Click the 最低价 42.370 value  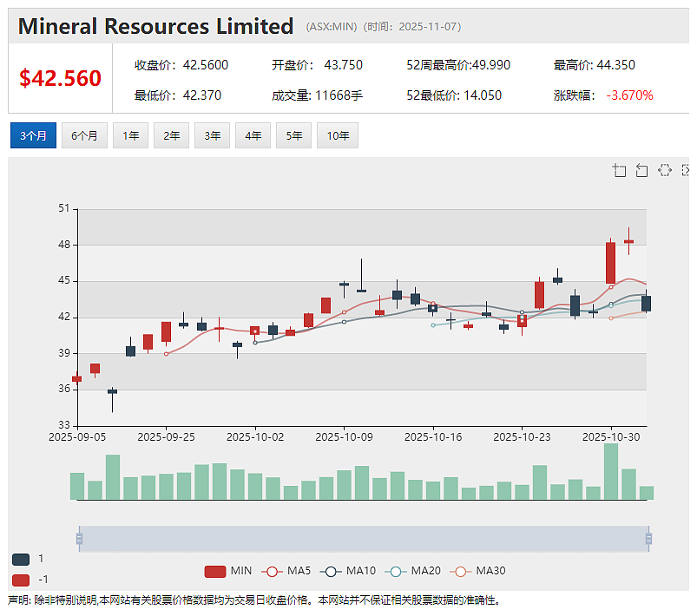[202, 95]
